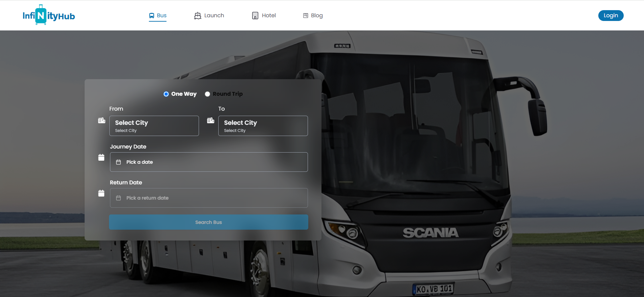Click the calendar icon beside Journey Date
The height and width of the screenshot is (297, 644).
pyautogui.click(x=101, y=157)
